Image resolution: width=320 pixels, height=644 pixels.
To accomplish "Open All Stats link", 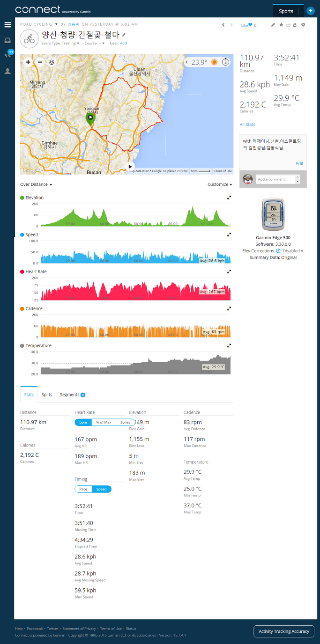I will click(247, 124).
